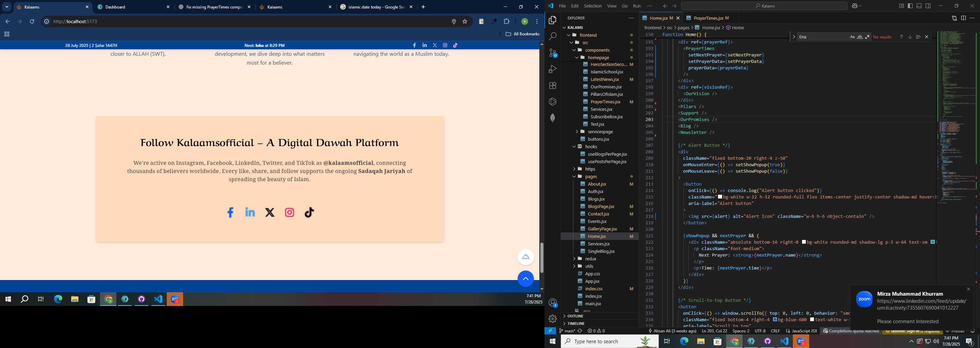The image size is (980, 348).
Task: Open All Bookmarks folder in Chrome
Action: click(x=522, y=34)
